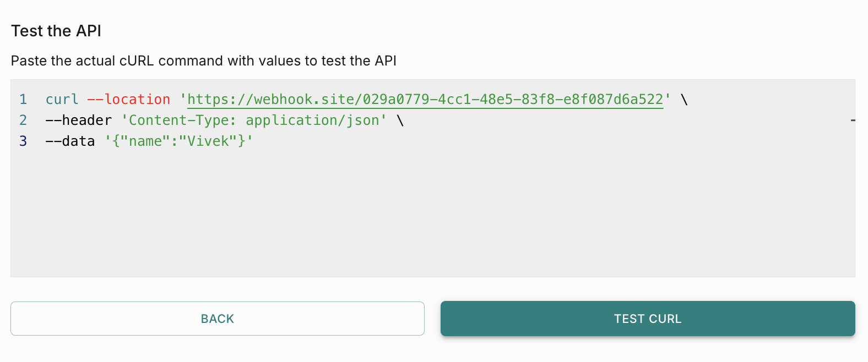Open the webhook.site URL link
The height and width of the screenshot is (362, 868).
tap(425, 100)
